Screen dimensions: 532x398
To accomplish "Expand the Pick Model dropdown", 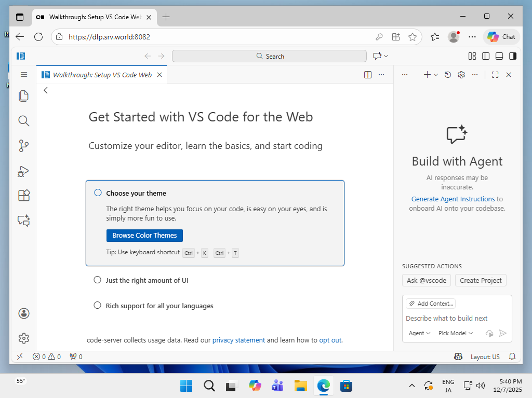I will (456, 333).
